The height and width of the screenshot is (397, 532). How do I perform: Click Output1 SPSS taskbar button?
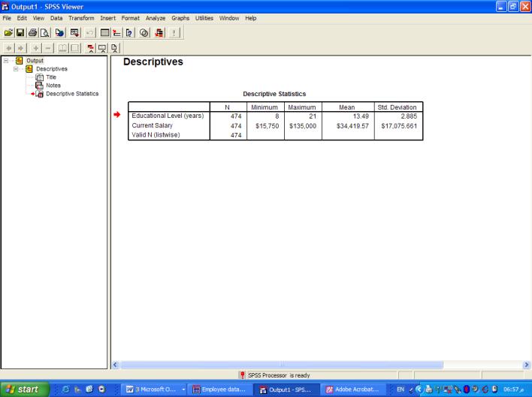click(287, 389)
